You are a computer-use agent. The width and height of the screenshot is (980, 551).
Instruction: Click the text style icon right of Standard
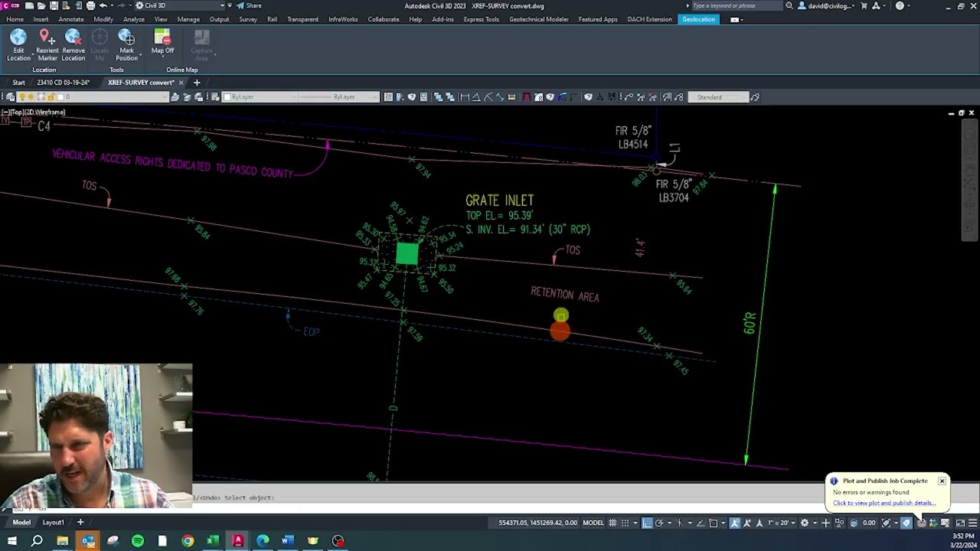(755, 97)
